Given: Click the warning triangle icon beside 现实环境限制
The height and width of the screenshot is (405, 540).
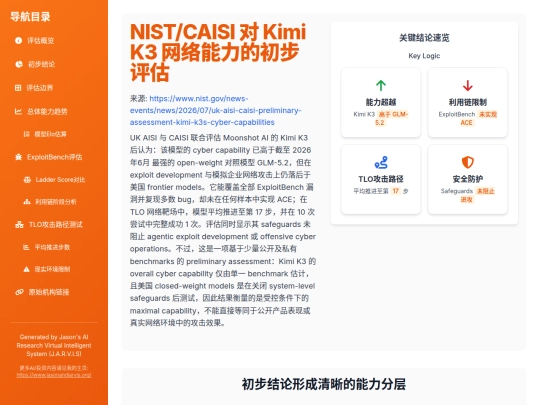Looking at the screenshot, I should click(27, 269).
